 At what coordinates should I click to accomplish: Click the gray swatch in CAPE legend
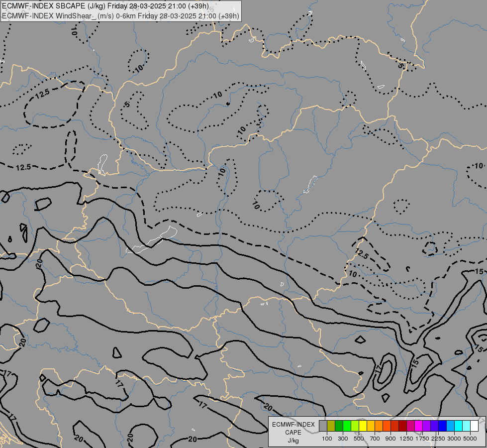[323, 426]
